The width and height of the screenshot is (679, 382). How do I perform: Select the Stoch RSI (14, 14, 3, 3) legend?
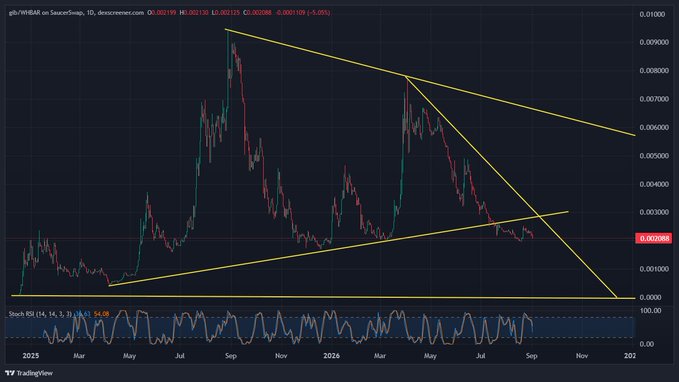point(40,314)
